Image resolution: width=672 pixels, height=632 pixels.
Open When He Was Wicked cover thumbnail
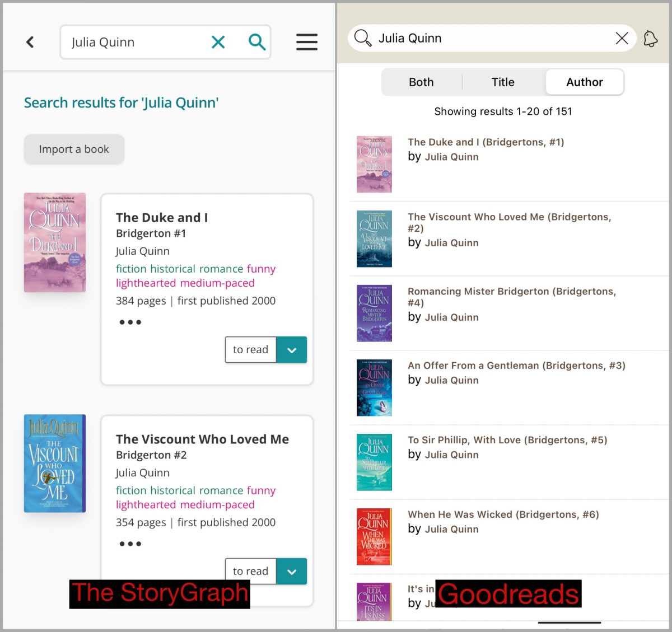[x=374, y=536]
